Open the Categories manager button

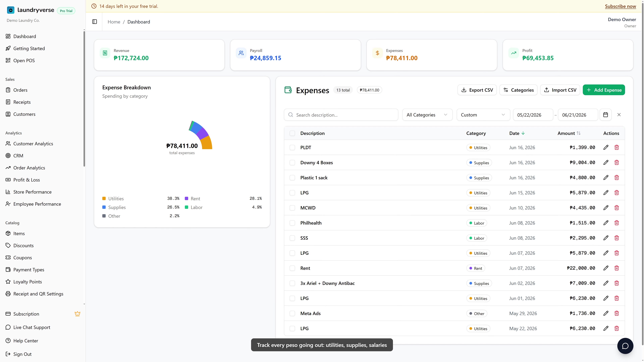518,90
